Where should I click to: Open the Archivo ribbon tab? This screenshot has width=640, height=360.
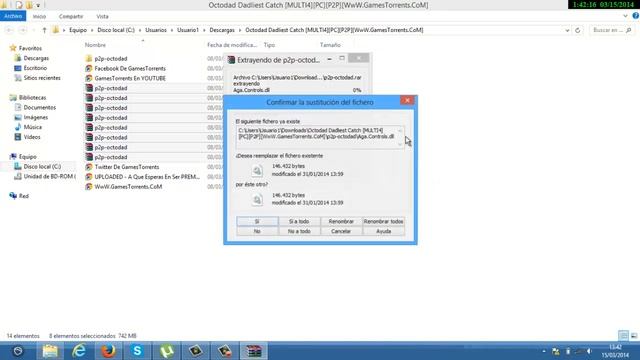click(13, 16)
